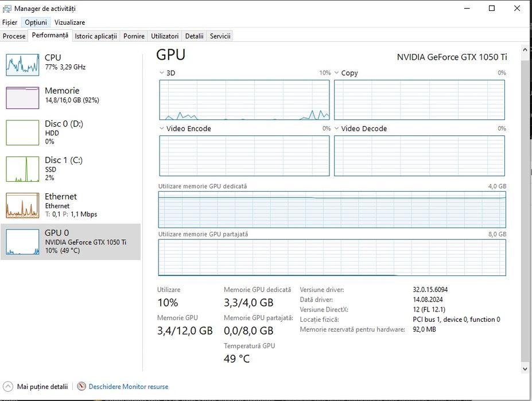Click the Mai puține detalii button label
The height and width of the screenshot is (401, 532).
[42, 387]
